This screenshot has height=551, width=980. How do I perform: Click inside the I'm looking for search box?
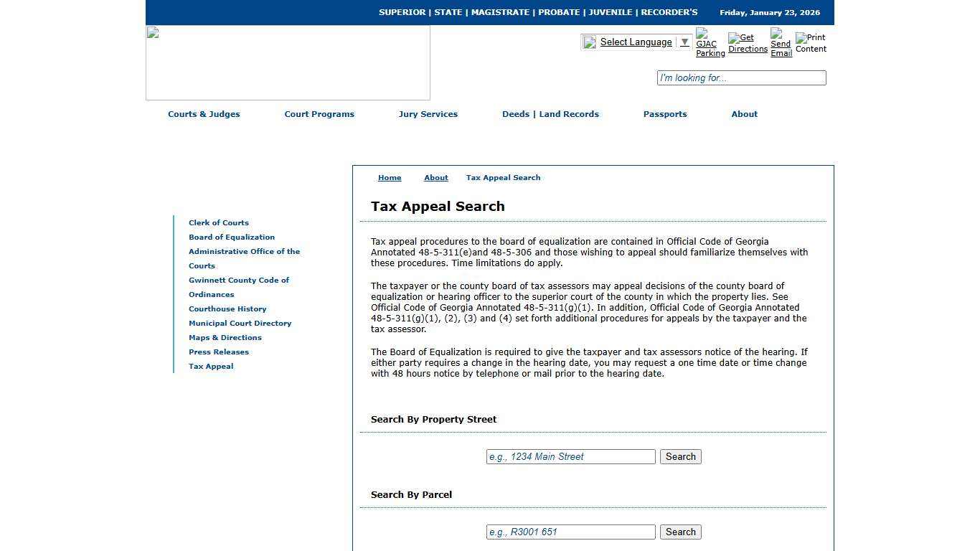741,77
